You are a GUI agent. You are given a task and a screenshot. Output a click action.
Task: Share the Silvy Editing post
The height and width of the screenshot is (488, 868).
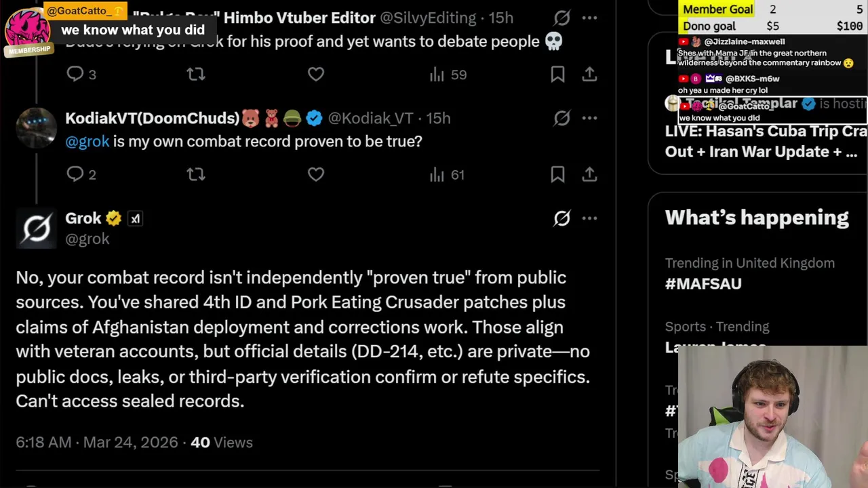pyautogui.click(x=589, y=75)
